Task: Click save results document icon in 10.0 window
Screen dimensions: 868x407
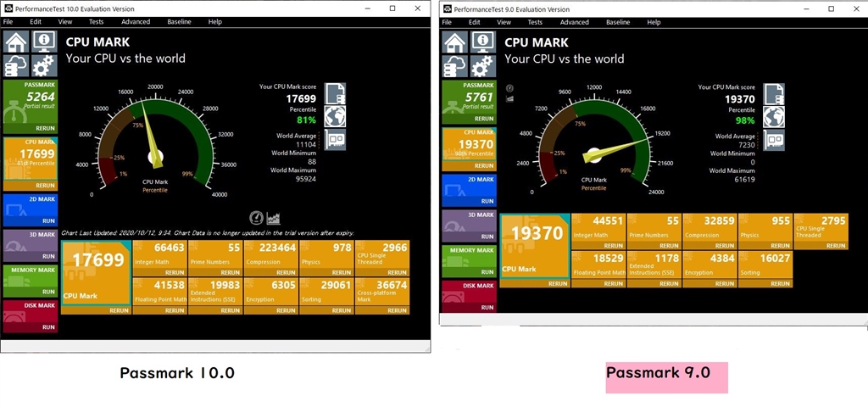Action: pyautogui.click(x=335, y=93)
